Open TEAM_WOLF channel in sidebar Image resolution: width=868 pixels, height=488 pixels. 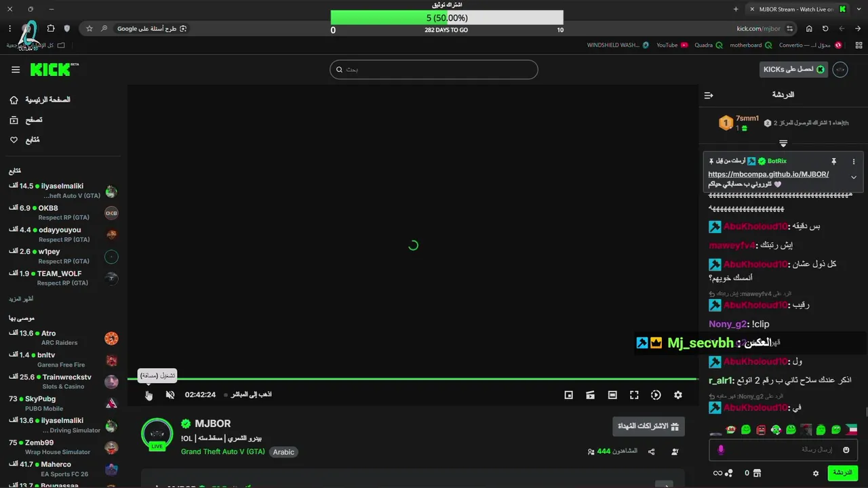click(63, 278)
